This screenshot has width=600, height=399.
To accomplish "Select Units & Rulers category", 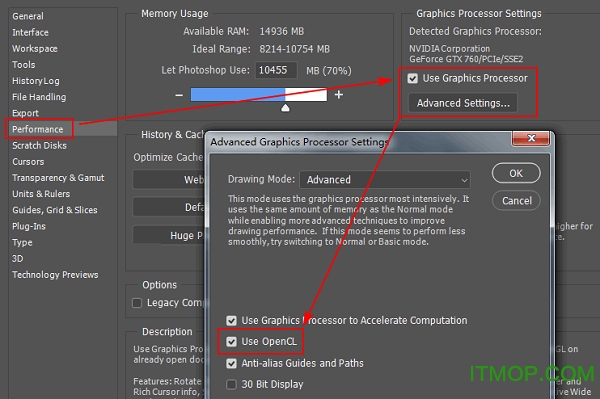I will point(41,194).
